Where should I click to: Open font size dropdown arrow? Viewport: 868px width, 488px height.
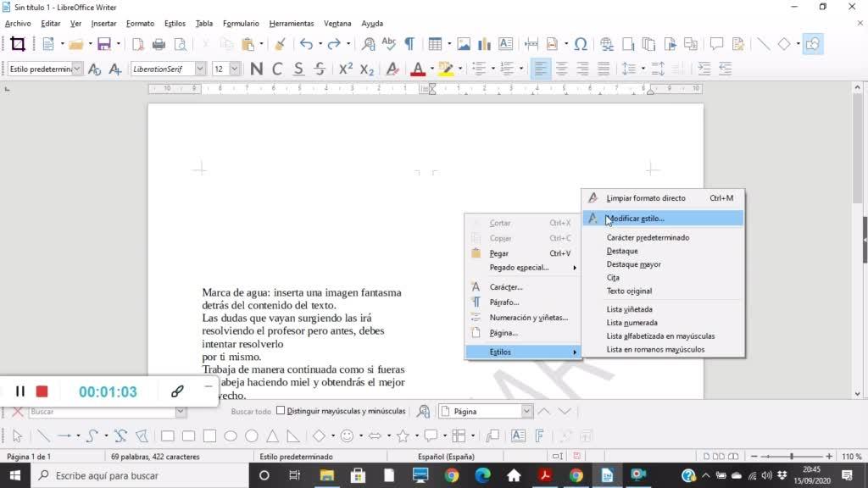coord(234,69)
